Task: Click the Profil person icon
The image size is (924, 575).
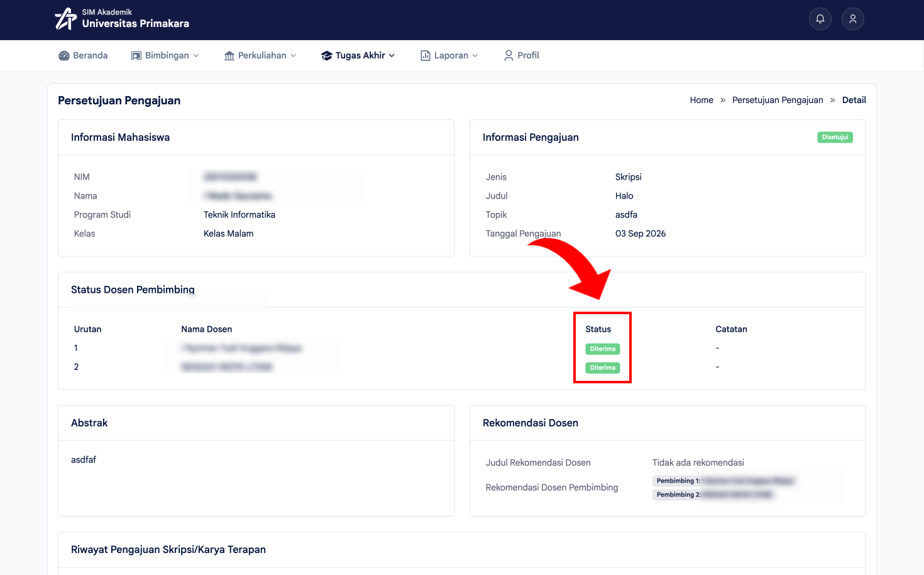Action: click(x=509, y=55)
